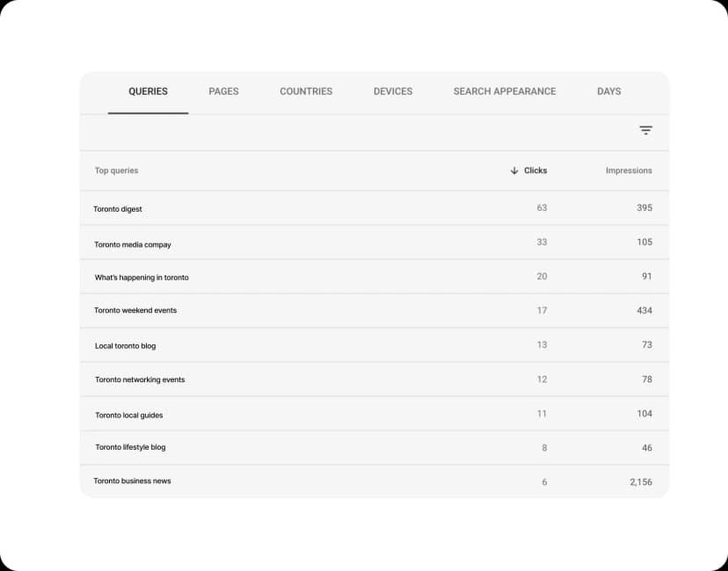728x571 pixels.
Task: Click the Toronto networking events row
Action: tap(141, 379)
